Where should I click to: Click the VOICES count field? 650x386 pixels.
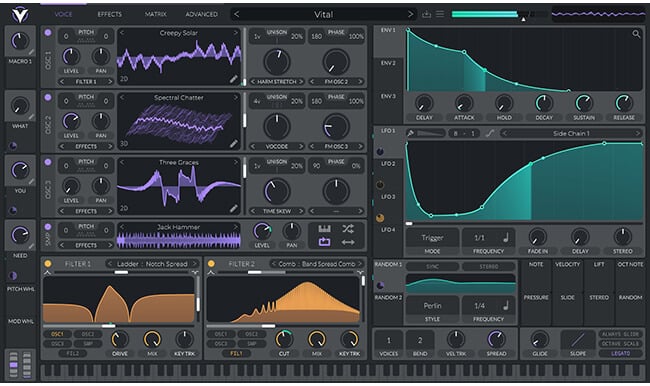[388, 343]
